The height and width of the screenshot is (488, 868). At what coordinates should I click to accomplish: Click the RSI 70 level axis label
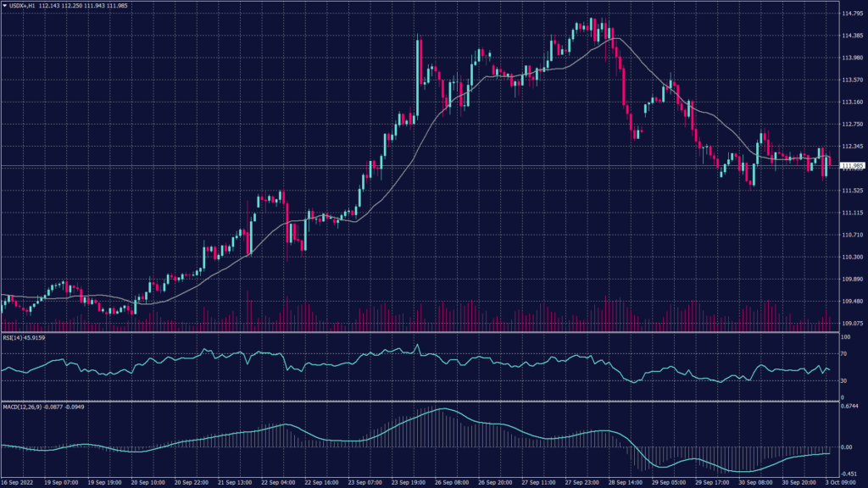843,352
